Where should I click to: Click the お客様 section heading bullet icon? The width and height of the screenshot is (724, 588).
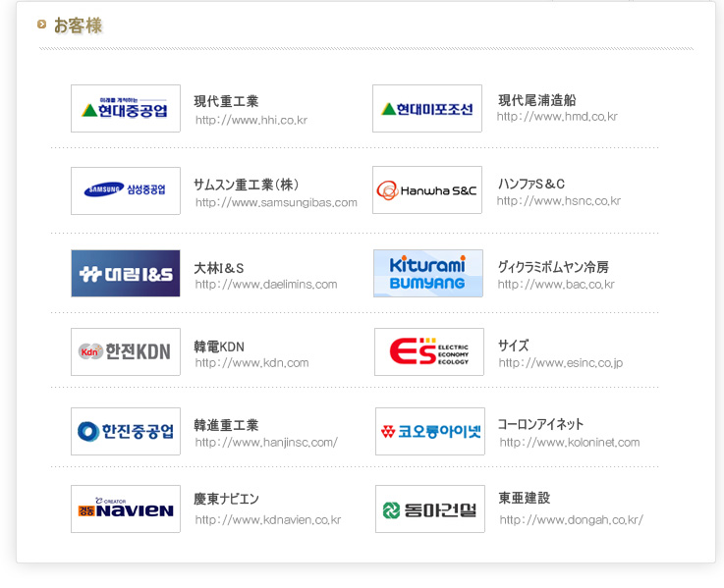(x=41, y=24)
